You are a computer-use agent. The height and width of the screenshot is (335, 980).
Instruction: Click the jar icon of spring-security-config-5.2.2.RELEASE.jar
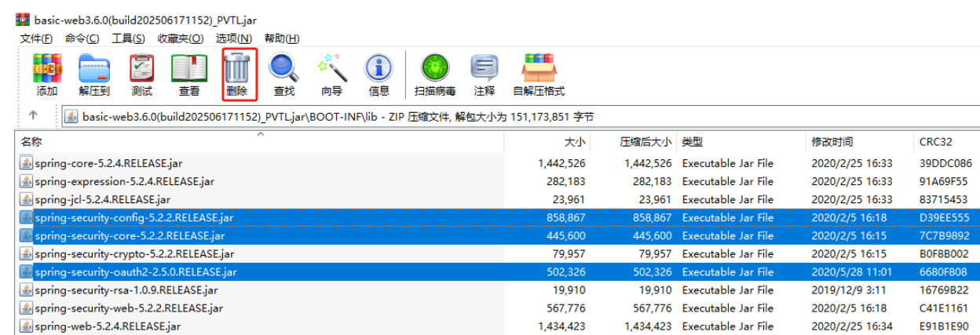[x=26, y=217]
